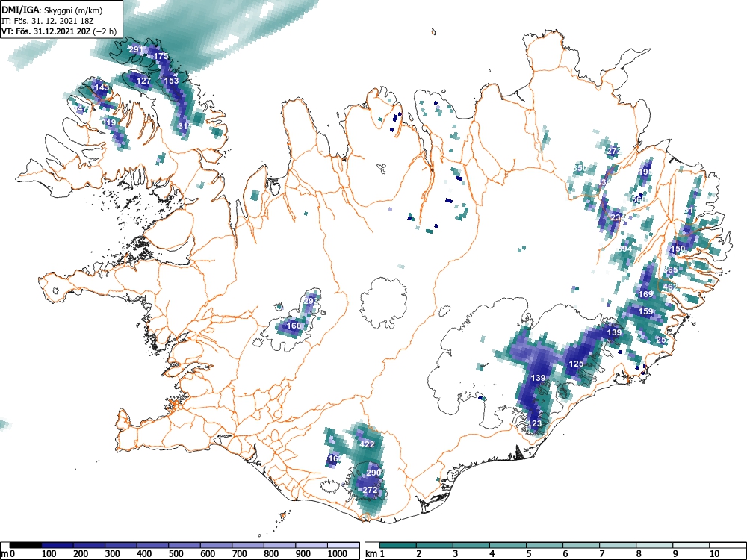Click the visibility value "127" on the map
This screenshot has width=747, height=560.
click(x=143, y=81)
